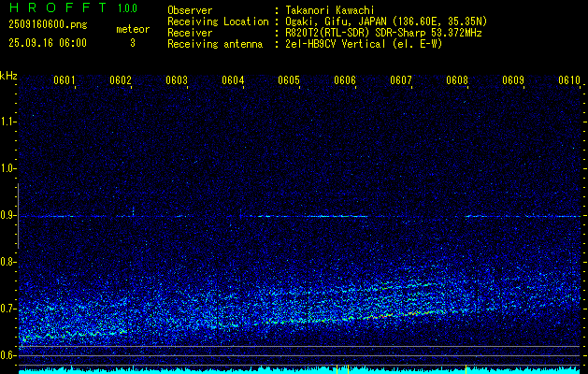
Task: Click the R820T2(RTL-SDR) SDR-Sharp receiver text
Action: point(383,33)
